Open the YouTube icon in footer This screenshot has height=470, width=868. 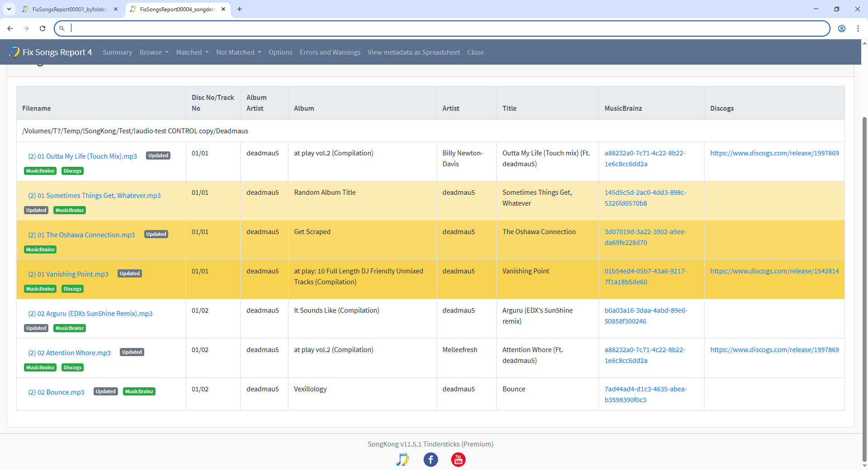pyautogui.click(x=458, y=460)
